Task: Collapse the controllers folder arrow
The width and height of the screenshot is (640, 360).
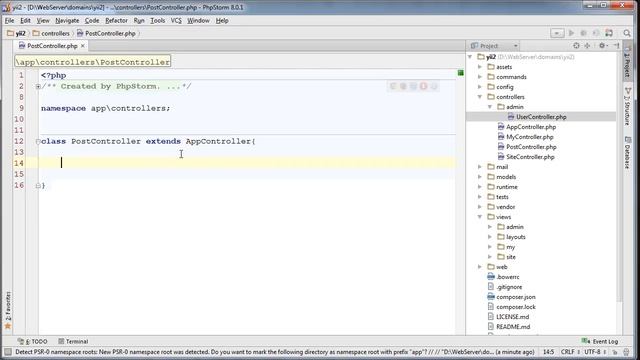Action: coord(480,97)
